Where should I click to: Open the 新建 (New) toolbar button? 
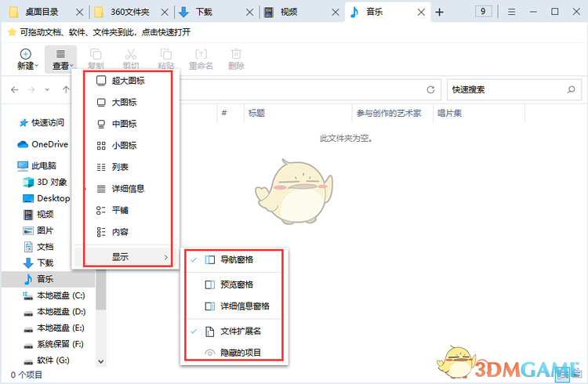coord(27,60)
